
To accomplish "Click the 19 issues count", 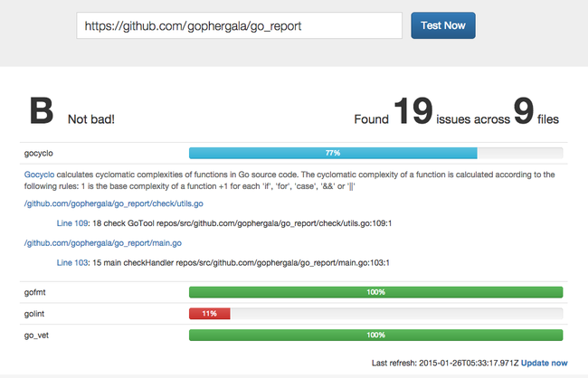I will [x=413, y=111].
